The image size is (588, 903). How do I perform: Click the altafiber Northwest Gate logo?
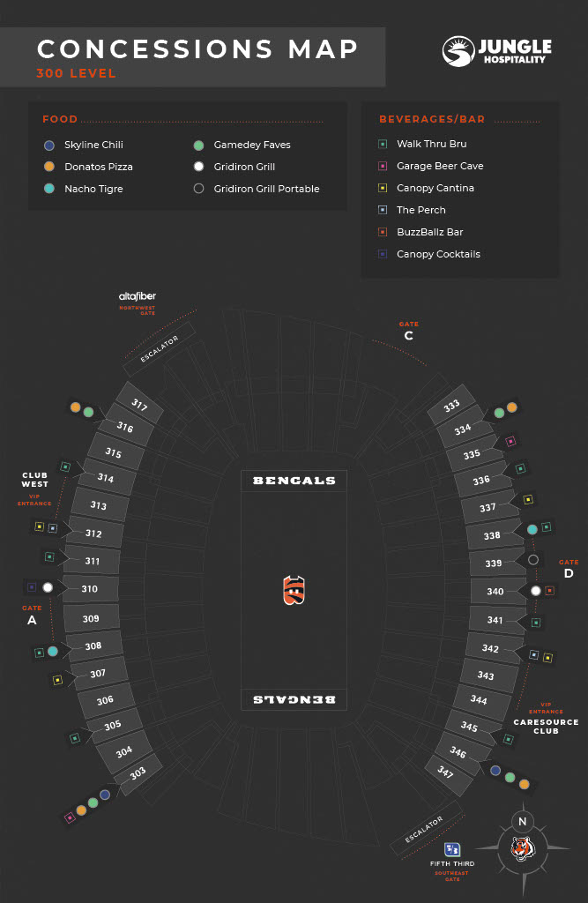click(138, 295)
